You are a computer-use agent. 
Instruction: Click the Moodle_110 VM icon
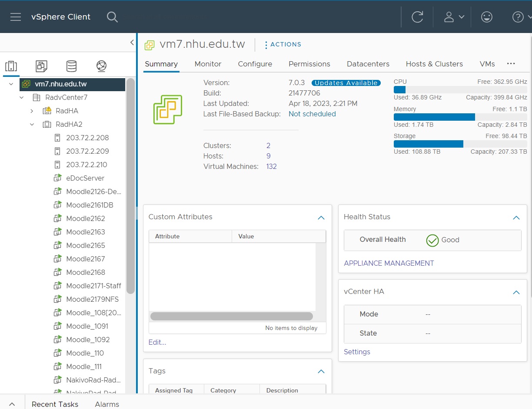tap(57, 353)
